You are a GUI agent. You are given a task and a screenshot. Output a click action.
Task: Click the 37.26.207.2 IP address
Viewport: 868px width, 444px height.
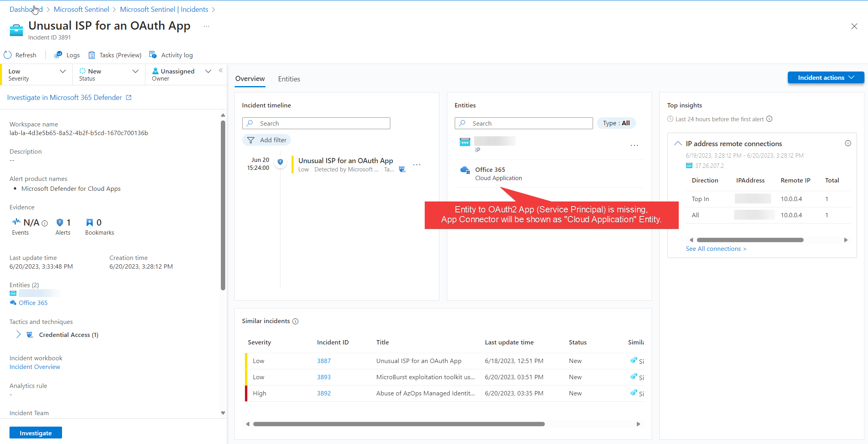coord(709,166)
